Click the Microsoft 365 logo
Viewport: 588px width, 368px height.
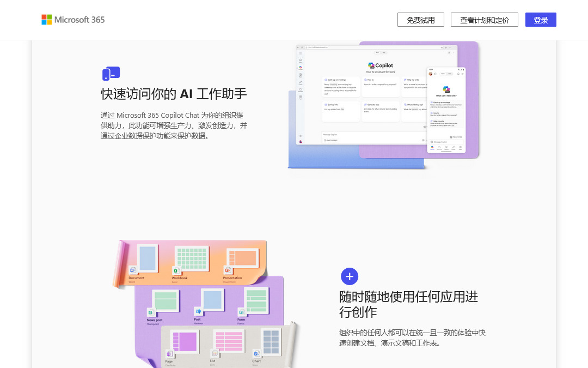point(73,20)
